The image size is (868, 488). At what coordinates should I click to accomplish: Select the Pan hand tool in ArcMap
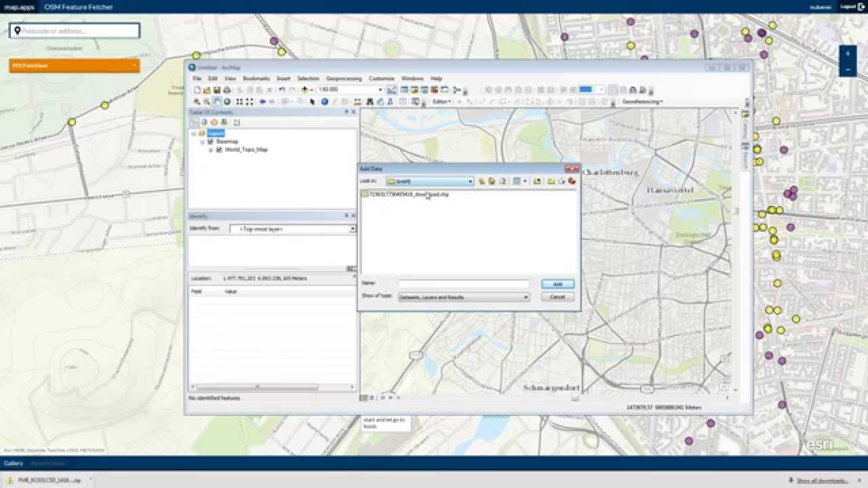(x=217, y=102)
